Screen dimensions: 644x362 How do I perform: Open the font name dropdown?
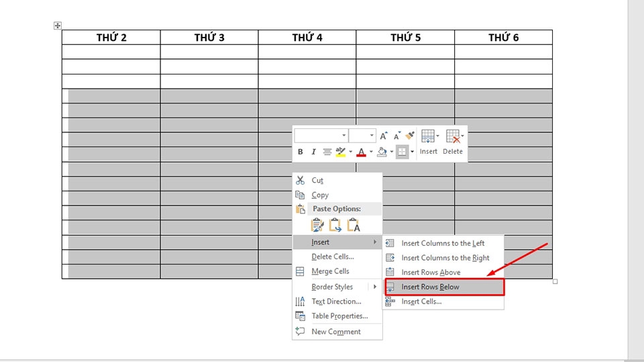click(x=343, y=136)
